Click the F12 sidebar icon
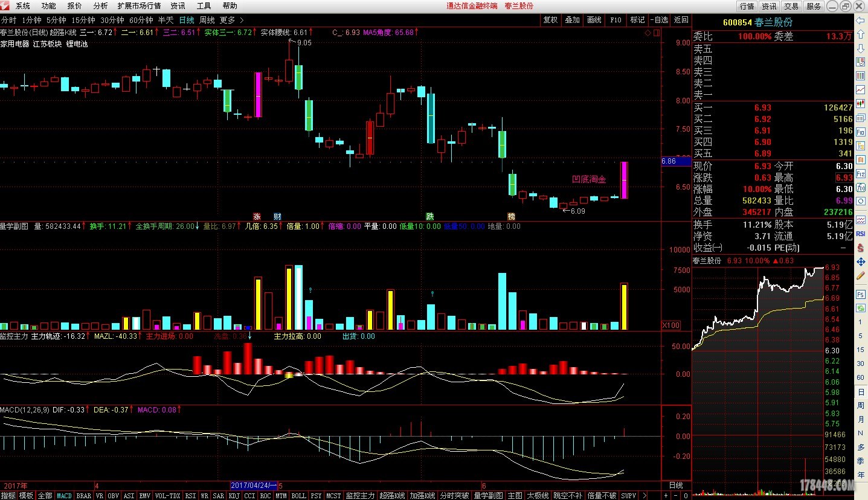The height and width of the screenshot is (500, 868). pyautogui.click(x=860, y=174)
